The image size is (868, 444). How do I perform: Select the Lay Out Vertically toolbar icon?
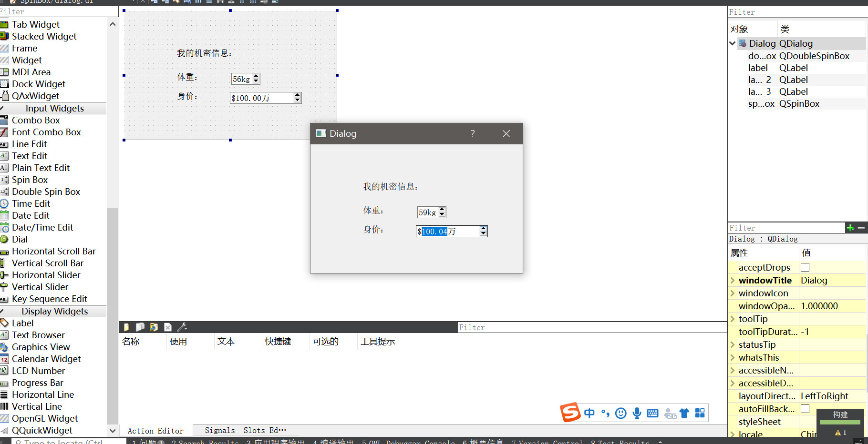pyautogui.click(x=209, y=2)
